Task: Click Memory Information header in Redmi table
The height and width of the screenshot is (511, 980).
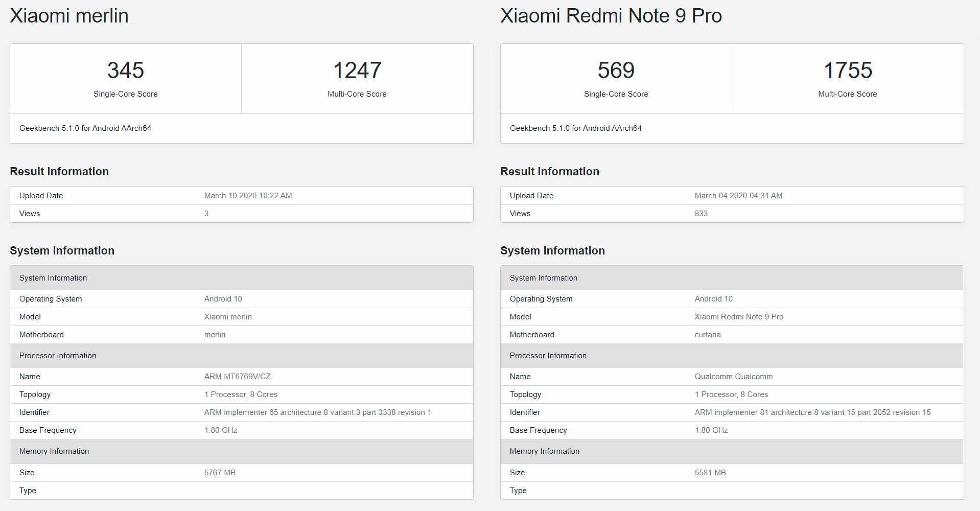Action: coord(545,451)
